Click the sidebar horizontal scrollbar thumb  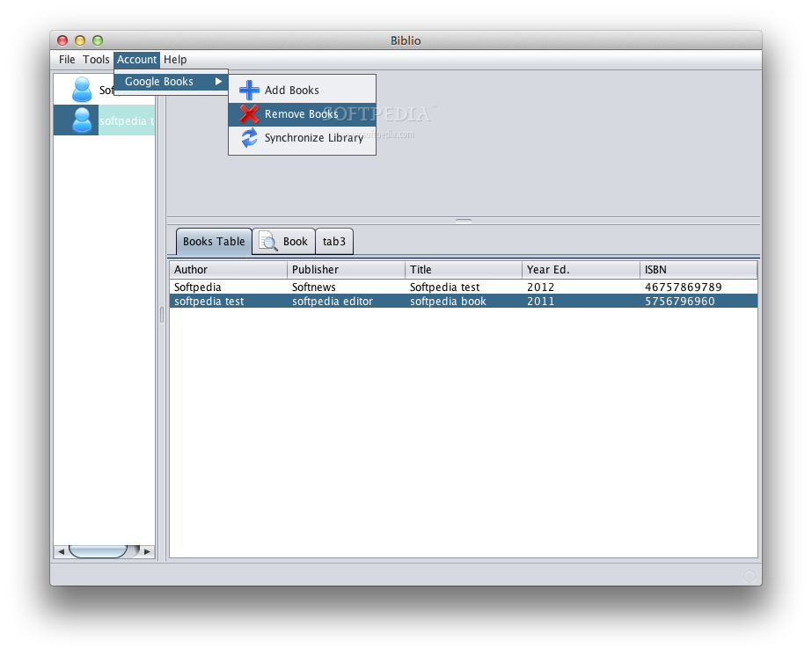(x=99, y=551)
